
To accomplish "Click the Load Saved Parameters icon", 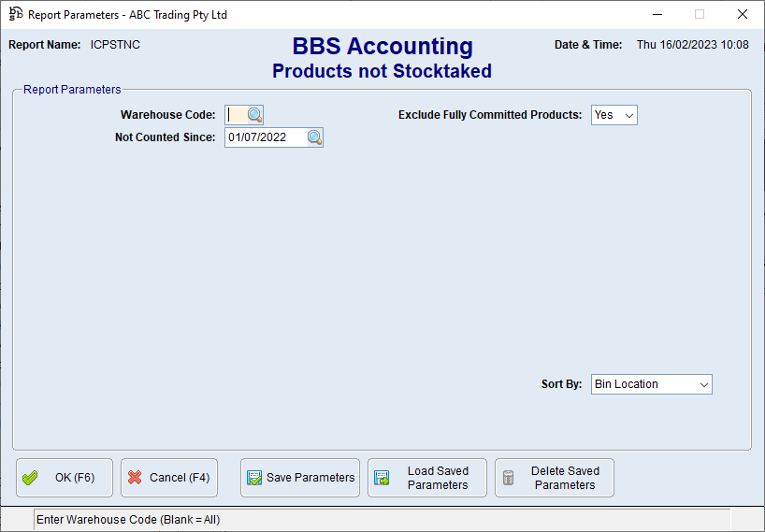I will (x=382, y=478).
